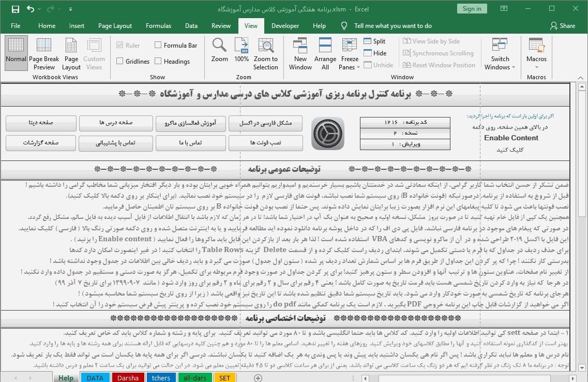
Task: Click Arrange All windows
Action: click(x=325, y=53)
